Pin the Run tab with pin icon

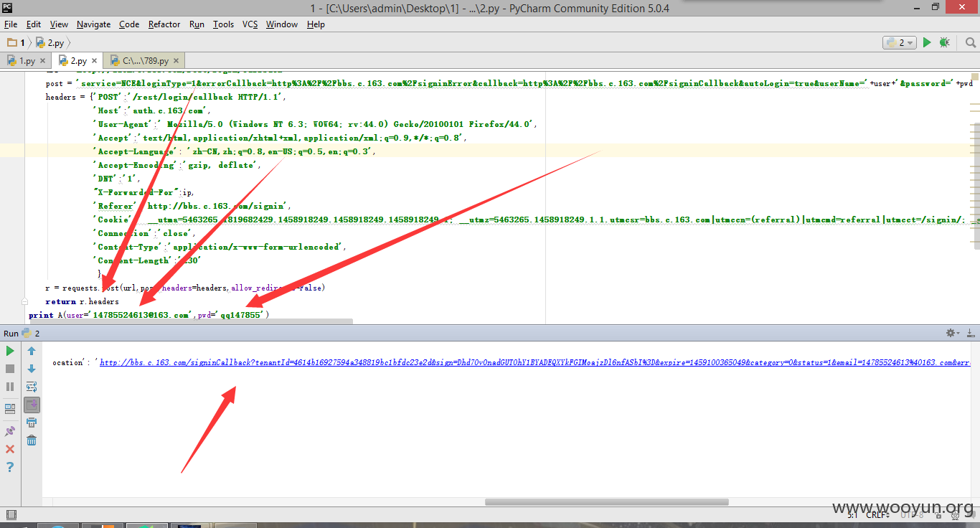pos(10,431)
